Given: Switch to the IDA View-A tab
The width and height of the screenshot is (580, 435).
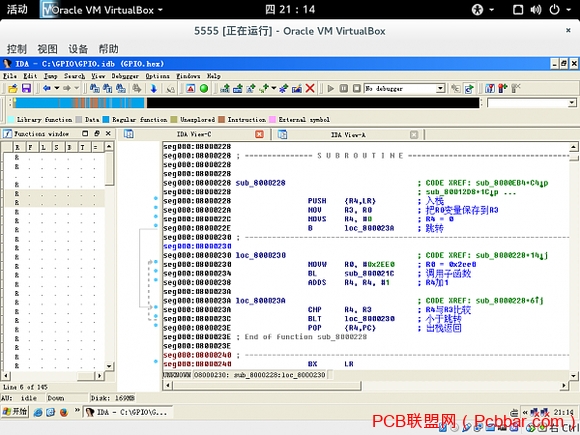Looking at the screenshot, I should (348, 135).
